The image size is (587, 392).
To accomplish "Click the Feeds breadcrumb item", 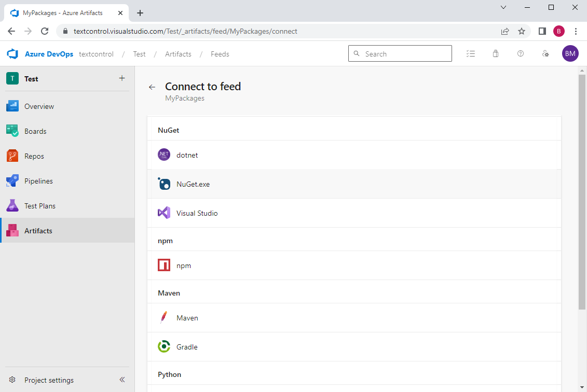I will (220, 54).
